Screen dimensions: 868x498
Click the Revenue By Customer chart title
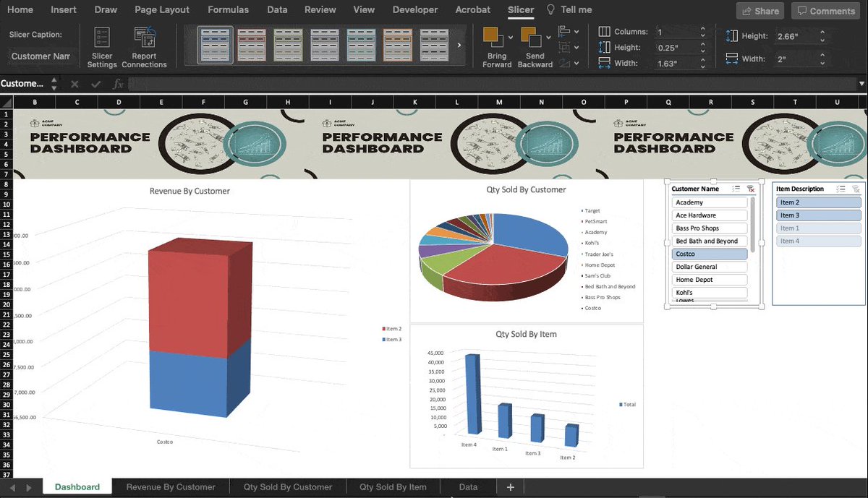(x=190, y=192)
